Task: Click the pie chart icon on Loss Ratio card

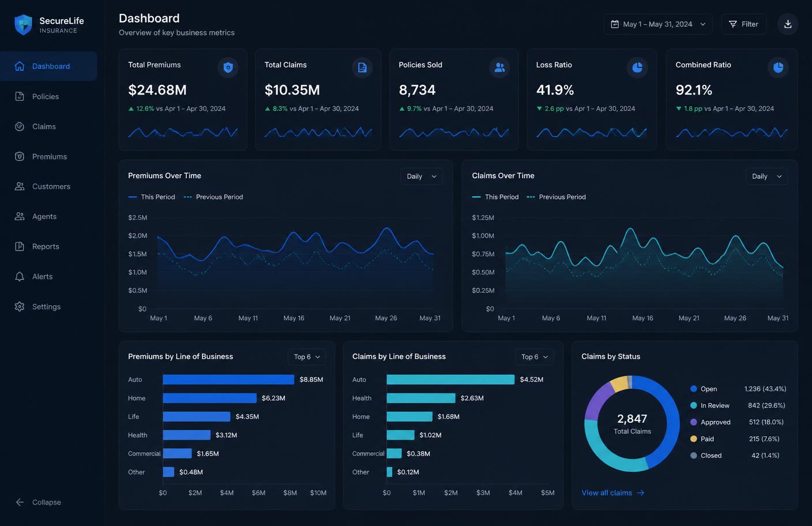Action: pos(637,67)
